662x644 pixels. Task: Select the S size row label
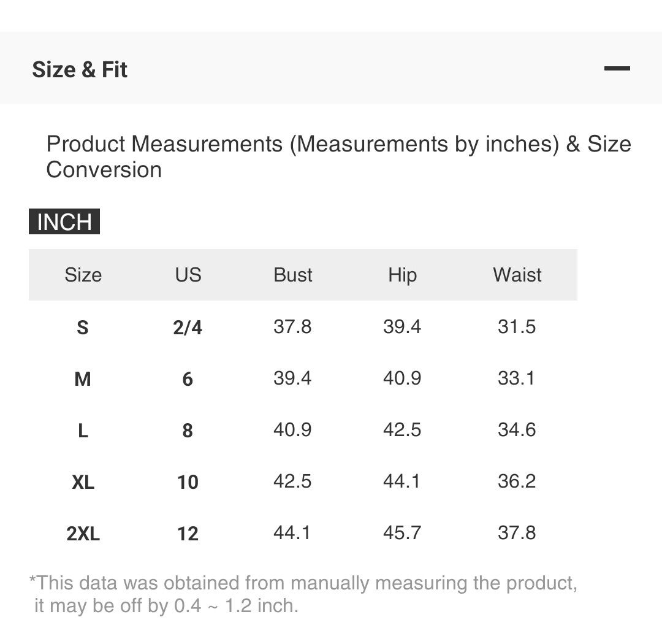[x=83, y=328]
